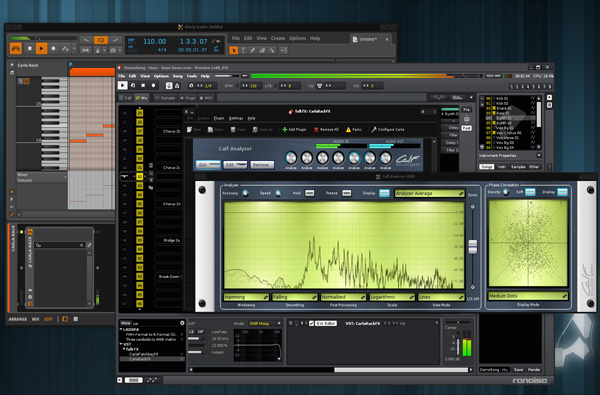Click Play in Bitwig transport

[x=41, y=49]
